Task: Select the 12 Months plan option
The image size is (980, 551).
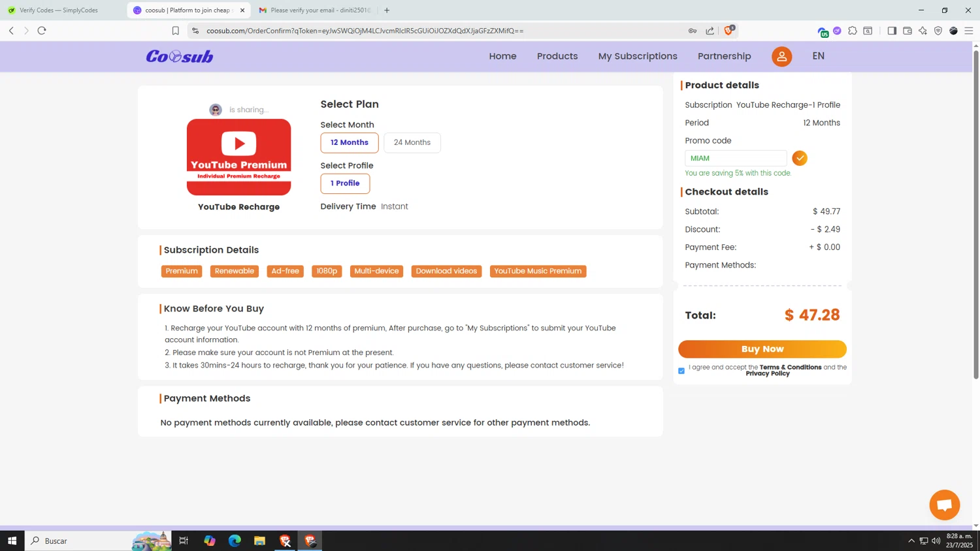Action: (x=350, y=142)
